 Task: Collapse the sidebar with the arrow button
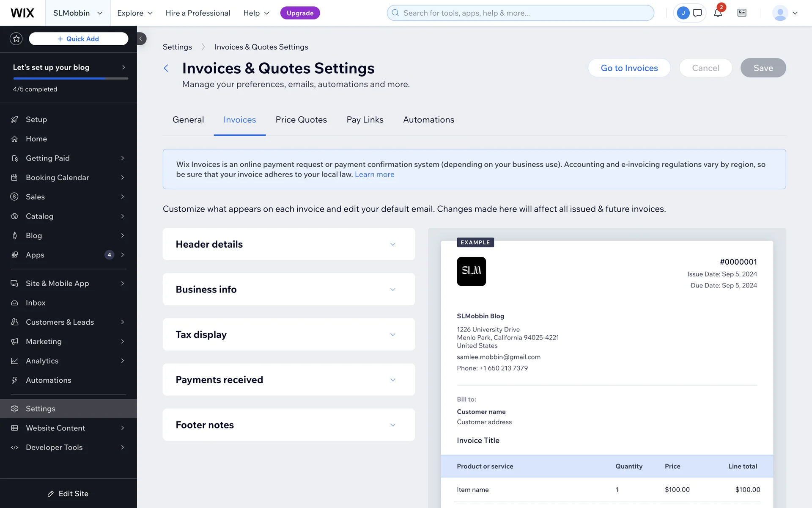(x=141, y=39)
